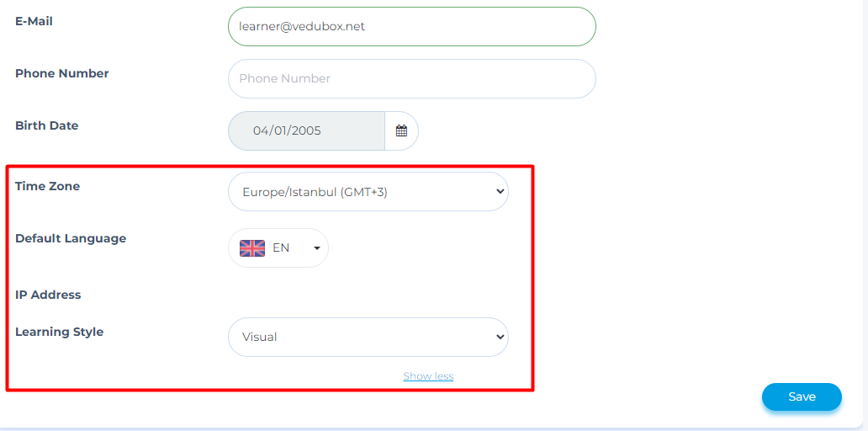Click the Europe/Istanbul (GMT+3) value
Screen dimensions: 868x431
(315, 192)
